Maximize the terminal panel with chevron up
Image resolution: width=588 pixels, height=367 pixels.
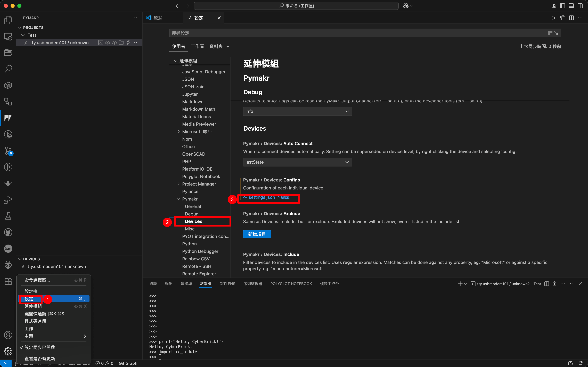pyautogui.click(x=571, y=284)
